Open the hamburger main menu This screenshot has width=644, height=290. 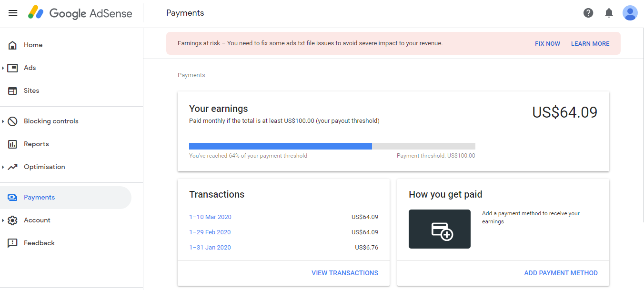point(13,13)
